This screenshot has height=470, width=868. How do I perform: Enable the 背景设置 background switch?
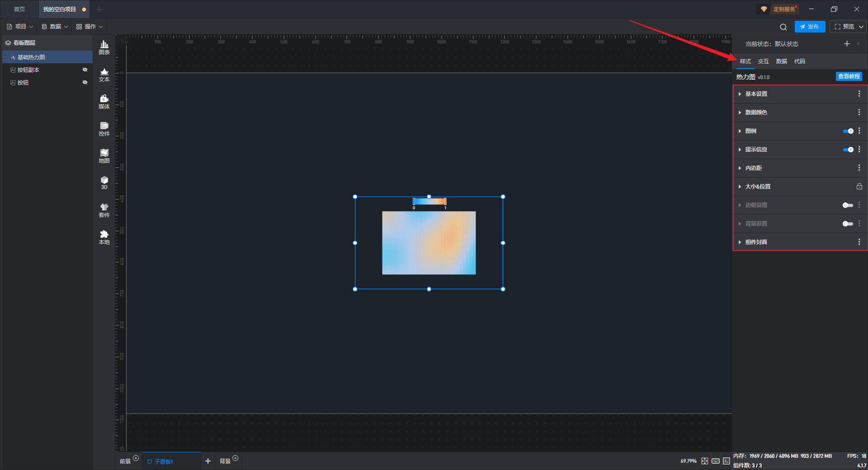[x=848, y=224]
